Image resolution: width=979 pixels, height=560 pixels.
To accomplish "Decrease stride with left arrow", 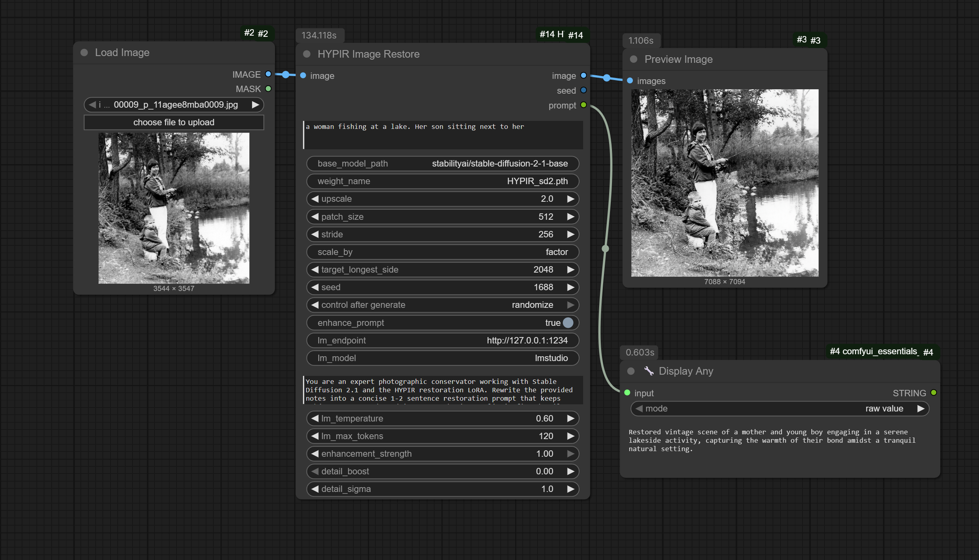I will 315,234.
